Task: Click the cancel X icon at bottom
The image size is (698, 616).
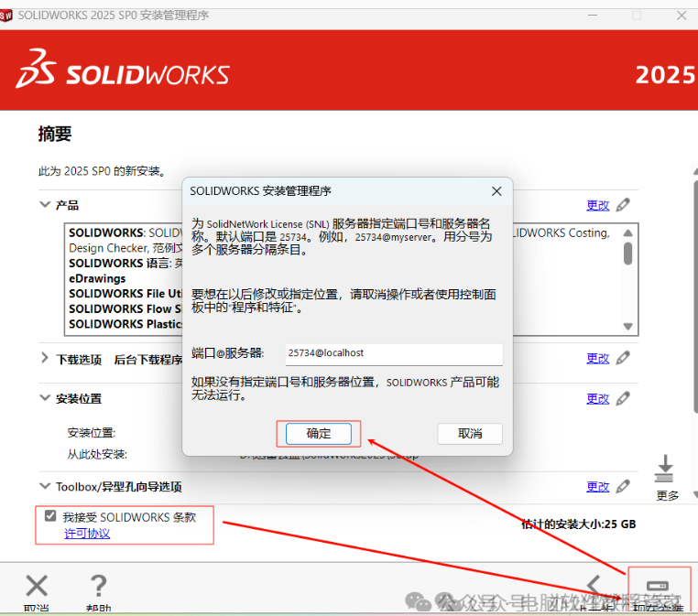Action: point(37,585)
